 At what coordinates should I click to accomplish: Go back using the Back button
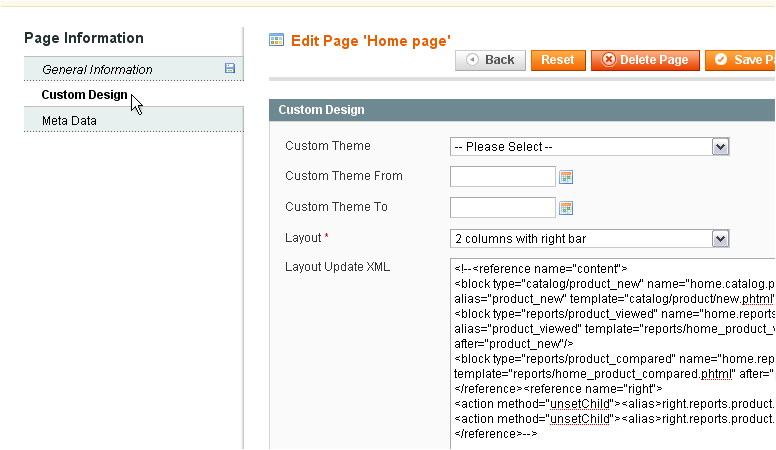coord(490,60)
